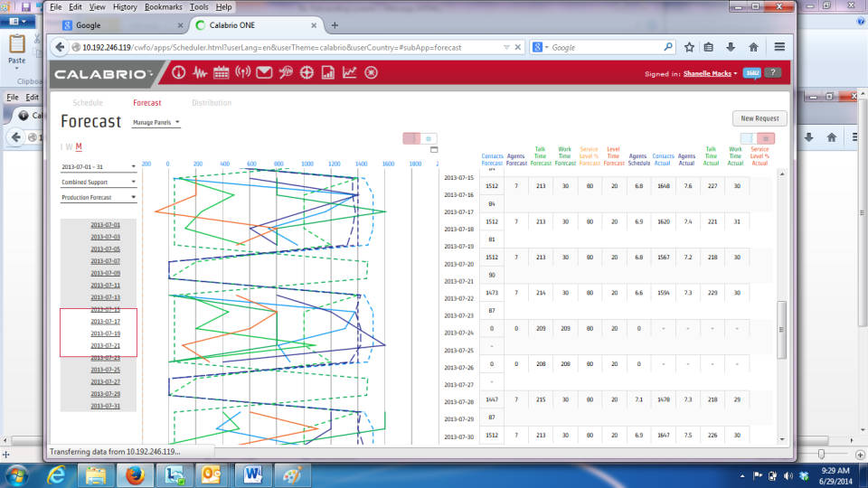Select the 2013-07-25 date link
The width and height of the screenshot is (868, 488).
(x=105, y=370)
